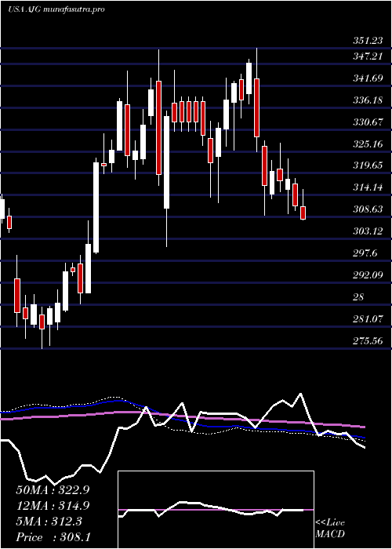Click the Price : 308.1 readout

coord(53,537)
